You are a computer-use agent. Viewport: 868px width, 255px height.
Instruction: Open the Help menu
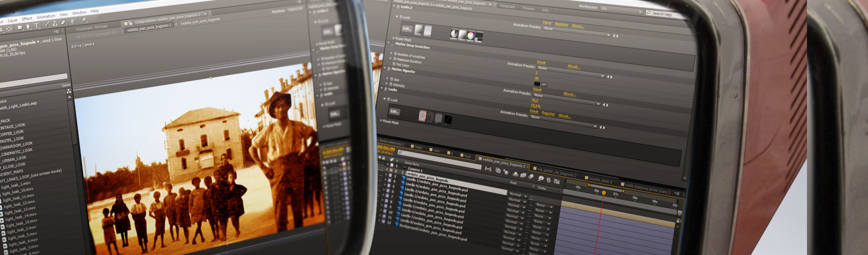coord(94,11)
